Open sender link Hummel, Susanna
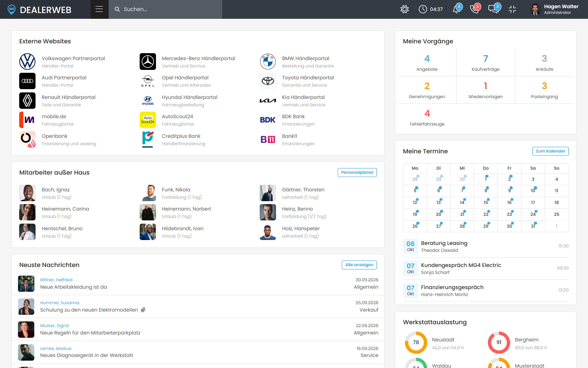This screenshot has height=368, width=588. coord(60,303)
